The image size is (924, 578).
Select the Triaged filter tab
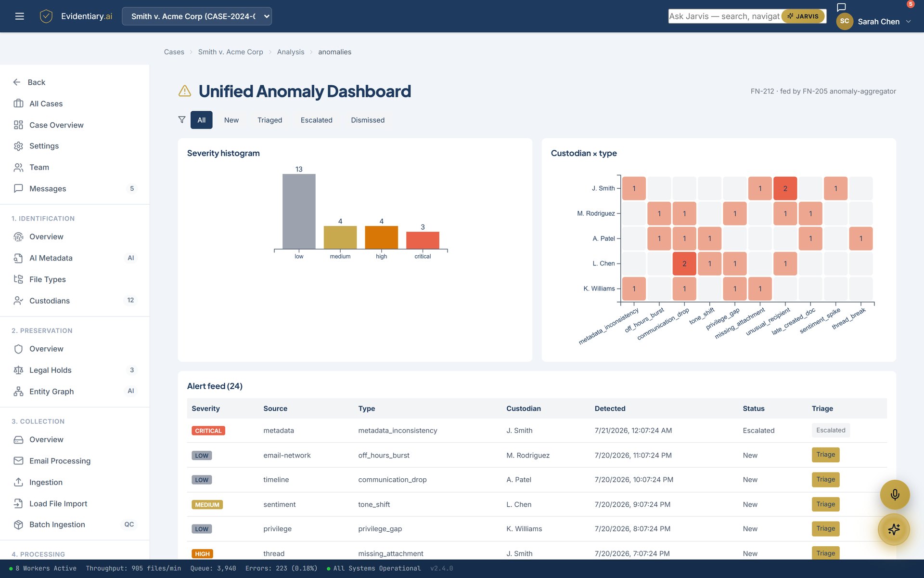(x=269, y=120)
